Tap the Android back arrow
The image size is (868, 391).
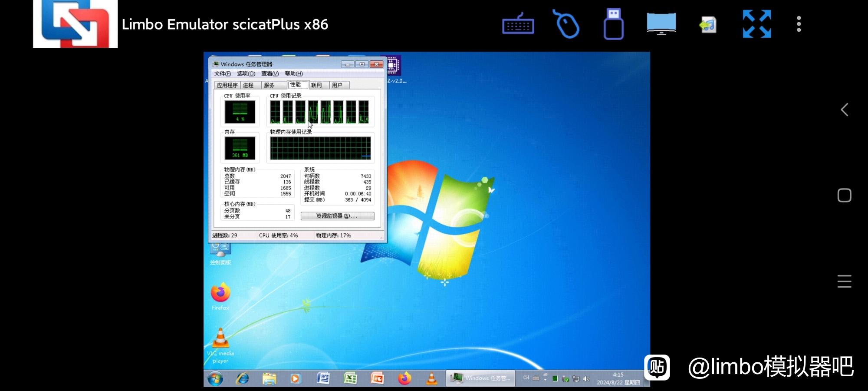pyautogui.click(x=844, y=109)
